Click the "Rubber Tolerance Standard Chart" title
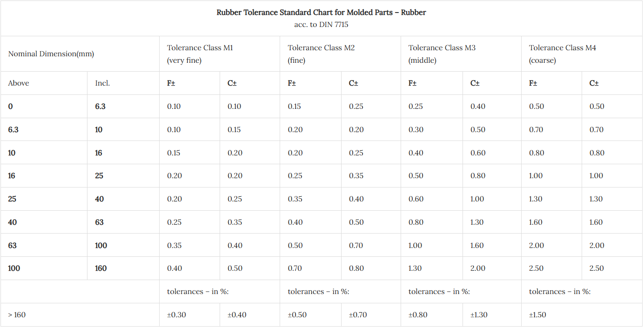Viewport: 644px width, 328px height. coord(321,13)
